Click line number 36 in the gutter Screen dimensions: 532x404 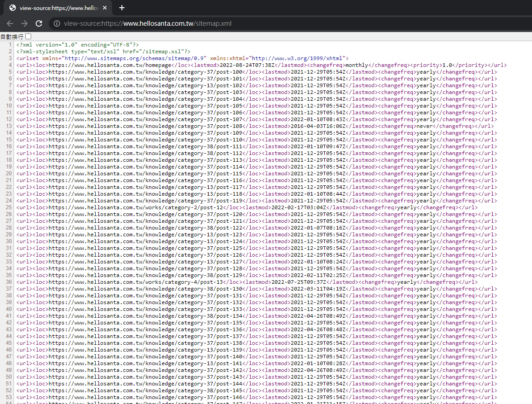point(9,282)
